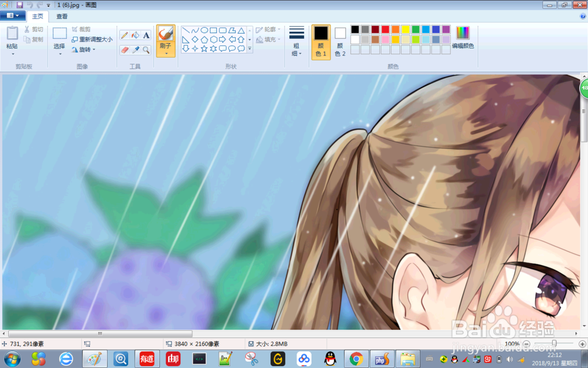Click Resize (重新调整大小) button
The width and height of the screenshot is (588, 368).
(x=92, y=39)
